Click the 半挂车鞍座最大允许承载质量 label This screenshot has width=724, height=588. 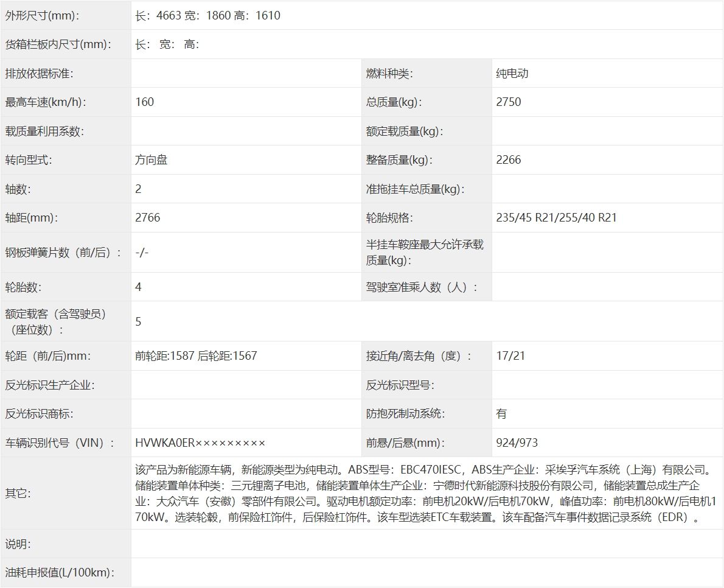[424, 252]
